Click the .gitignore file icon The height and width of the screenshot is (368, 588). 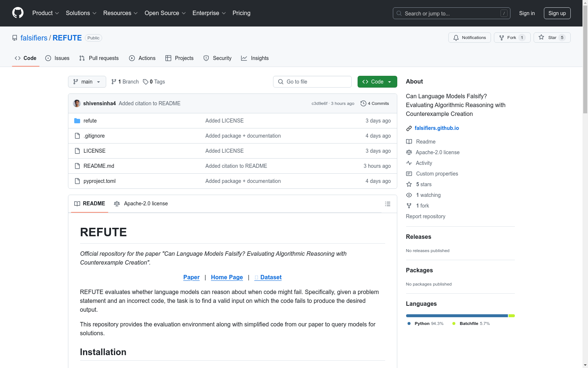click(x=77, y=136)
